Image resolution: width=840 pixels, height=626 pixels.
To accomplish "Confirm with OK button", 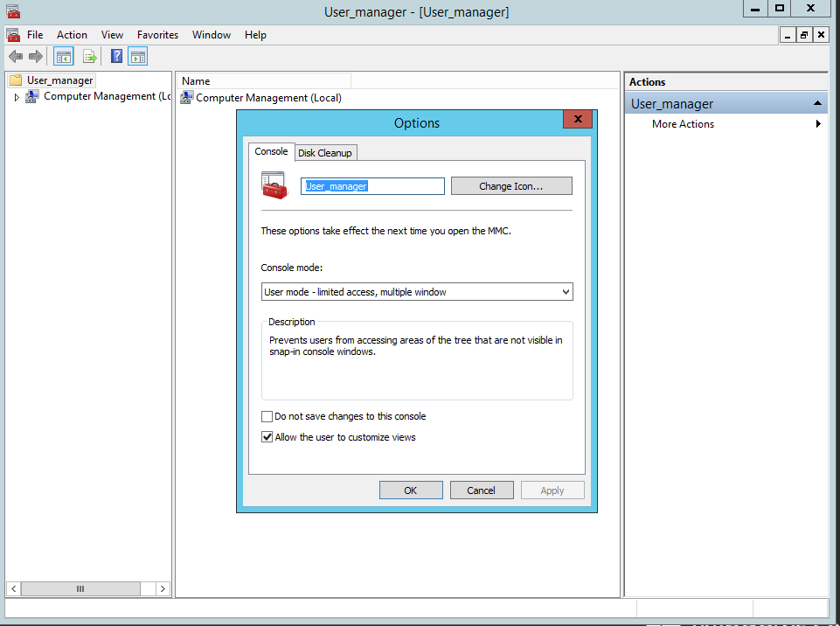I will [411, 490].
